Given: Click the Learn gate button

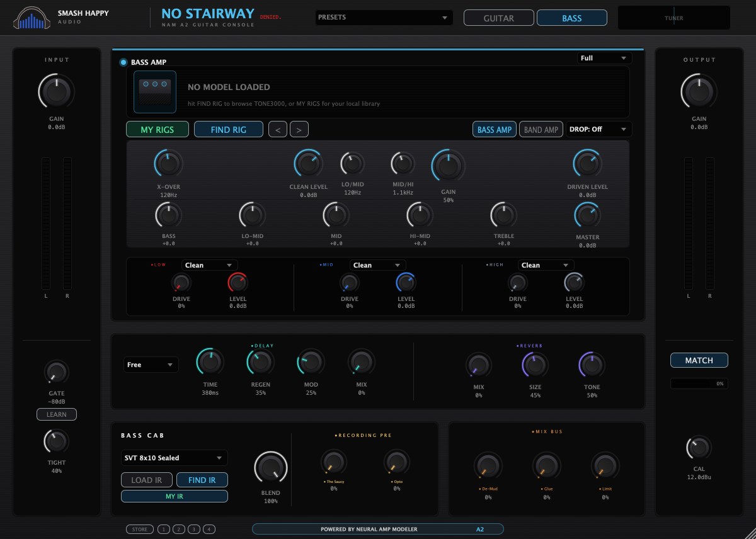Looking at the screenshot, I should (57, 414).
